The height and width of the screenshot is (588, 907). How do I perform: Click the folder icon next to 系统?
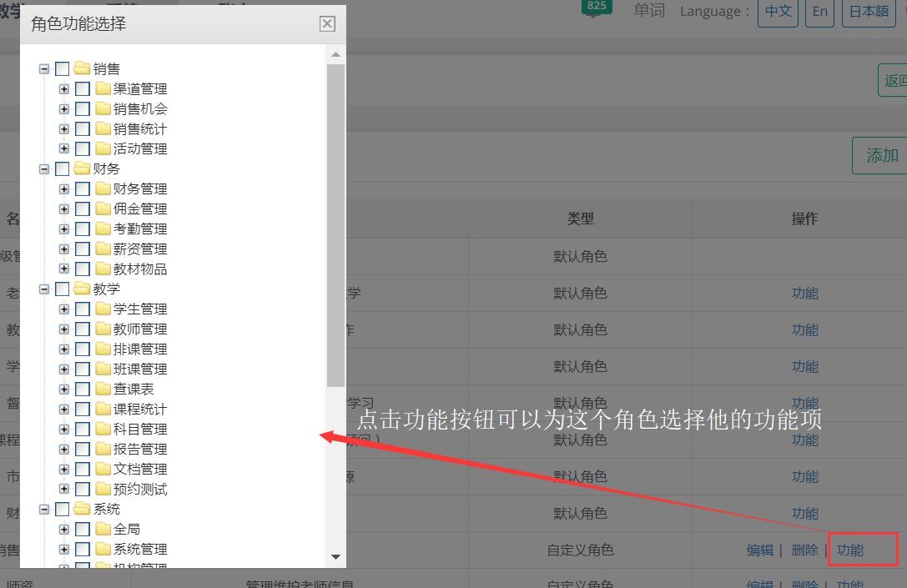click(82, 509)
